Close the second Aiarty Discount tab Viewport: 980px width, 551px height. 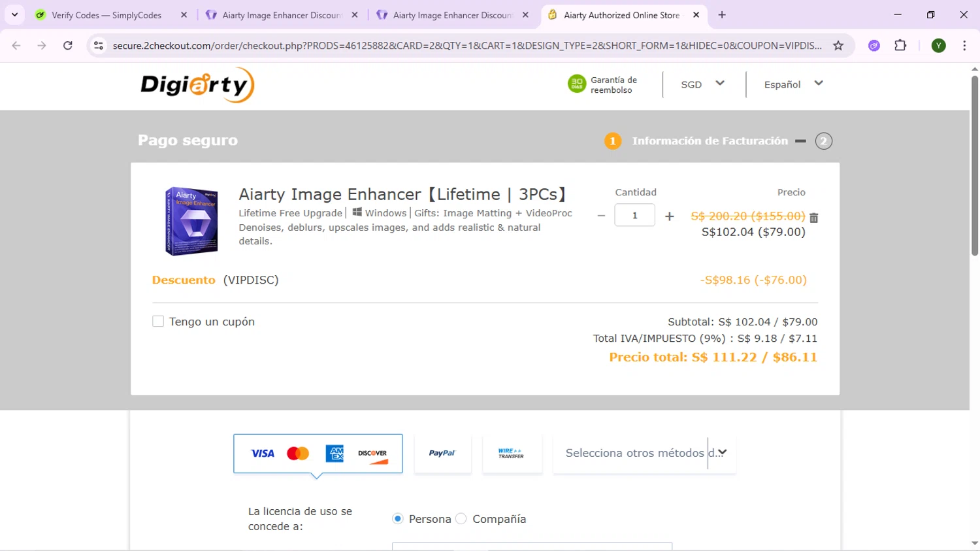pos(525,15)
